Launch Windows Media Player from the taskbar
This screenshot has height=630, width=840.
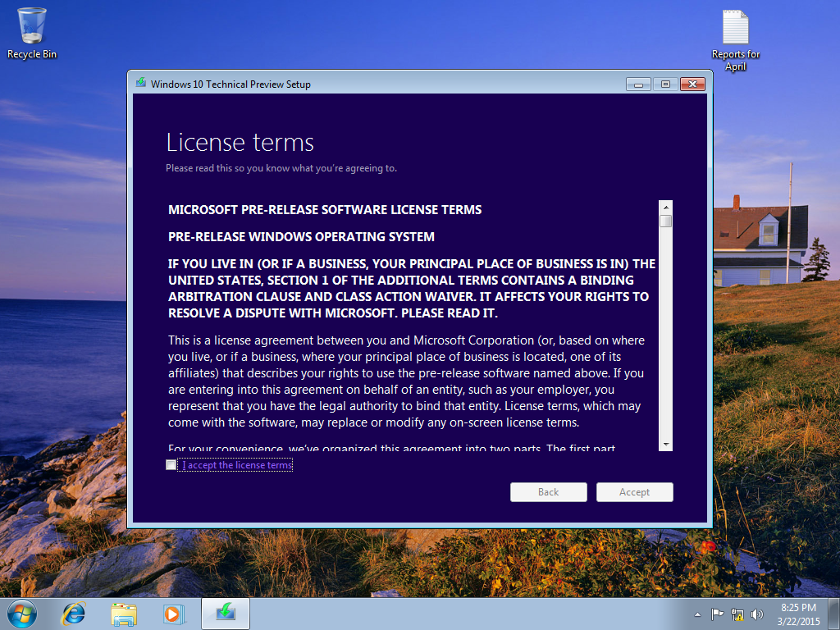(172, 613)
